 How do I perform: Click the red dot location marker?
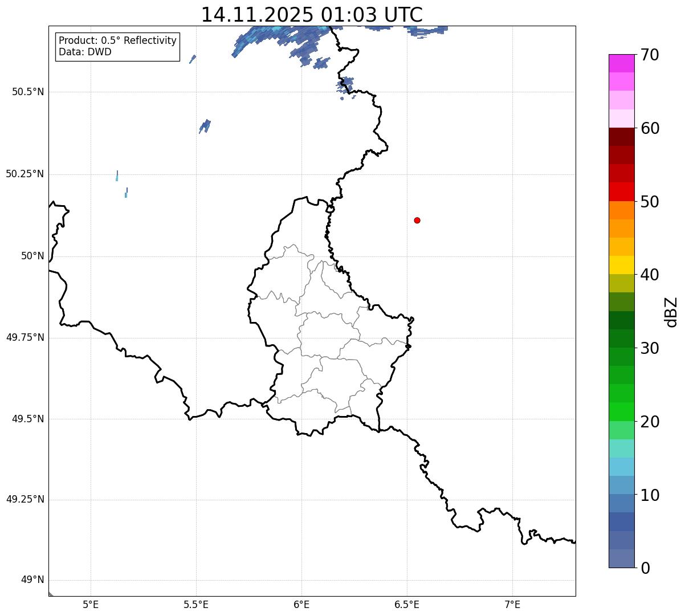point(417,220)
